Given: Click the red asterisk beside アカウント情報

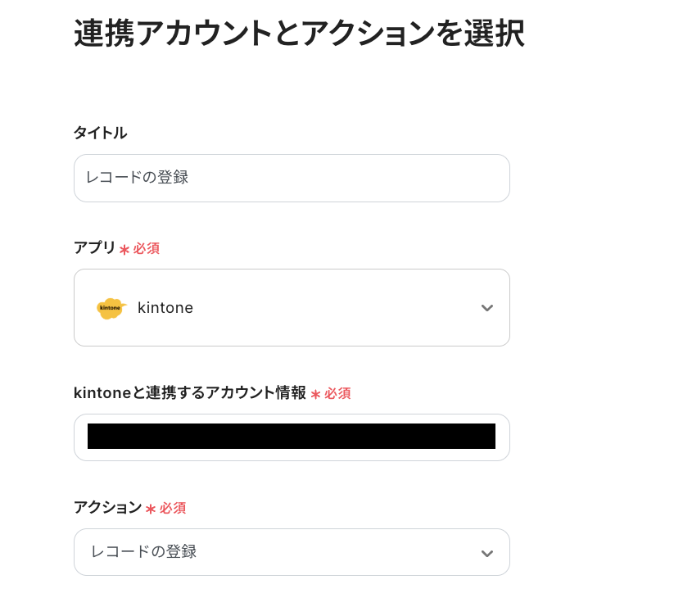Looking at the screenshot, I should click(315, 394).
